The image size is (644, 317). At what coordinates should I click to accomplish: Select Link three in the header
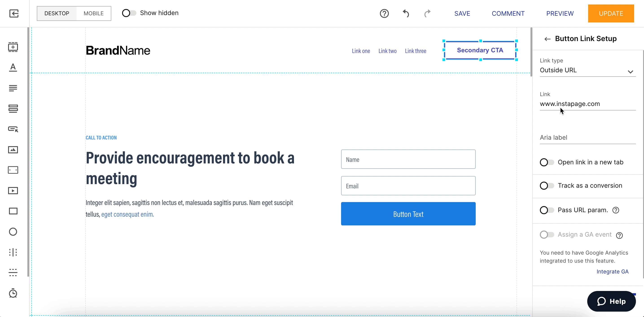416,51
